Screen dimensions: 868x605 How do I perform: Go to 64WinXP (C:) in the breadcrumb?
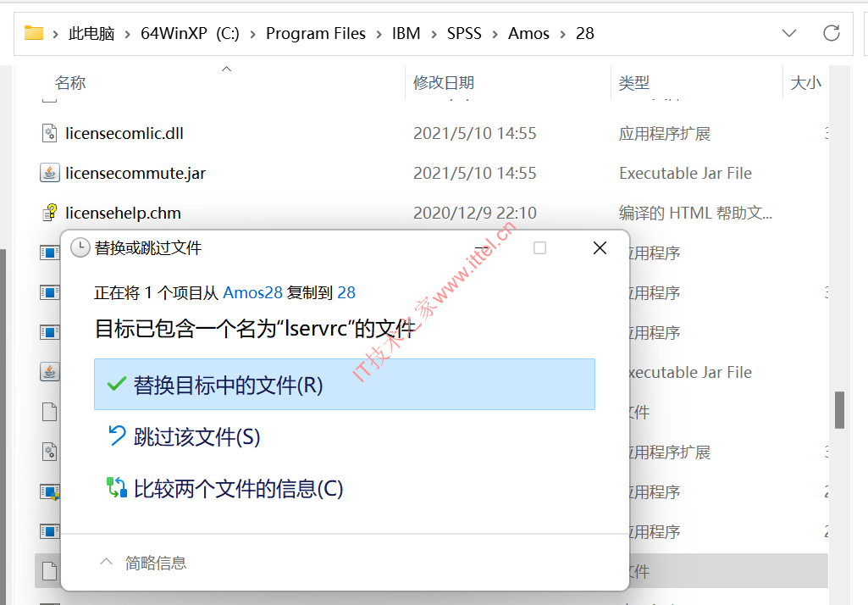click(x=190, y=34)
